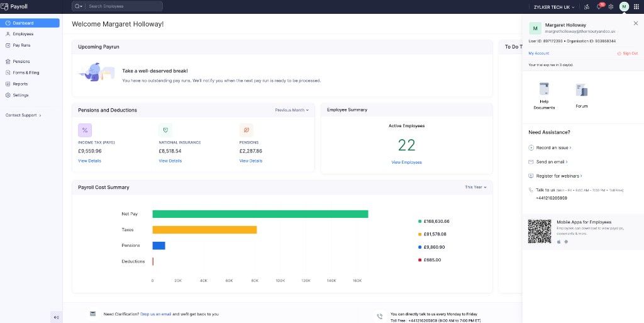Click Send an email

(x=552, y=162)
